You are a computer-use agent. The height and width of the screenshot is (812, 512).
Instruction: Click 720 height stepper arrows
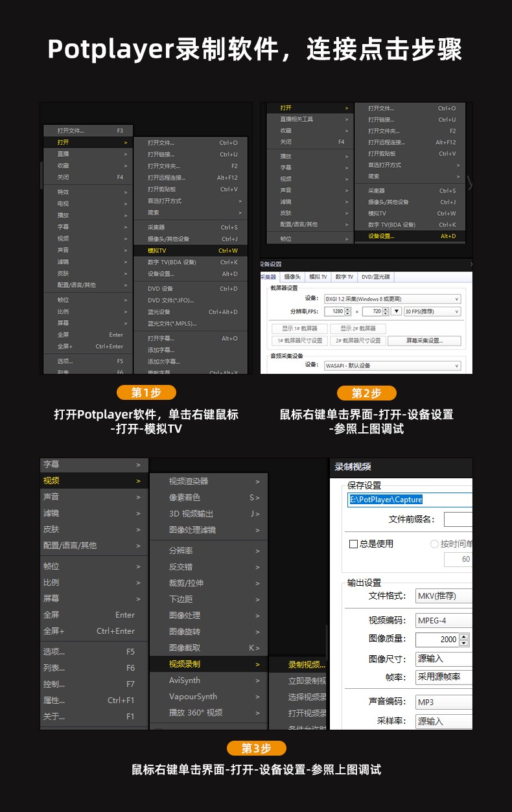(385, 312)
